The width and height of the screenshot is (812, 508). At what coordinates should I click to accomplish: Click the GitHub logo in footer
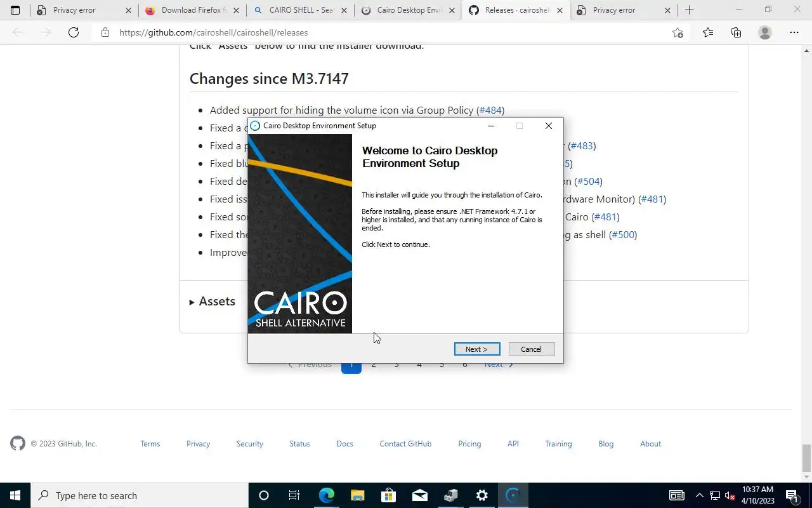tap(18, 443)
